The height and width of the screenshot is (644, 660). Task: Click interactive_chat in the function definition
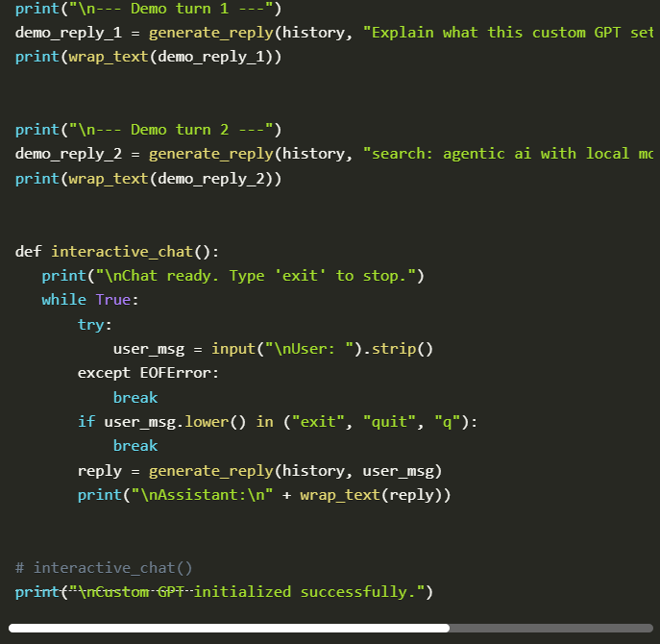pos(122,252)
